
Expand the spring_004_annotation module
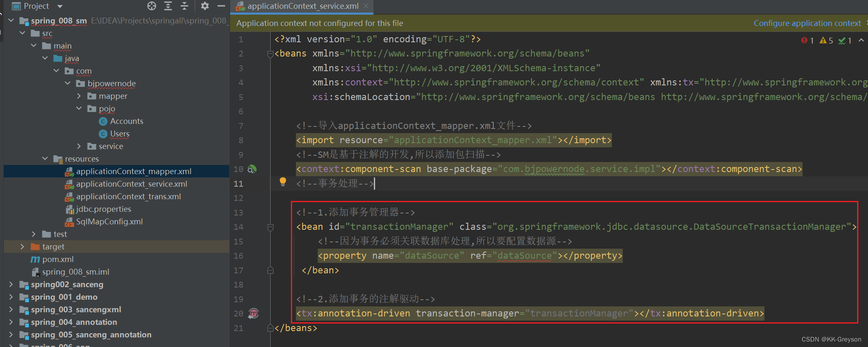coord(11,322)
